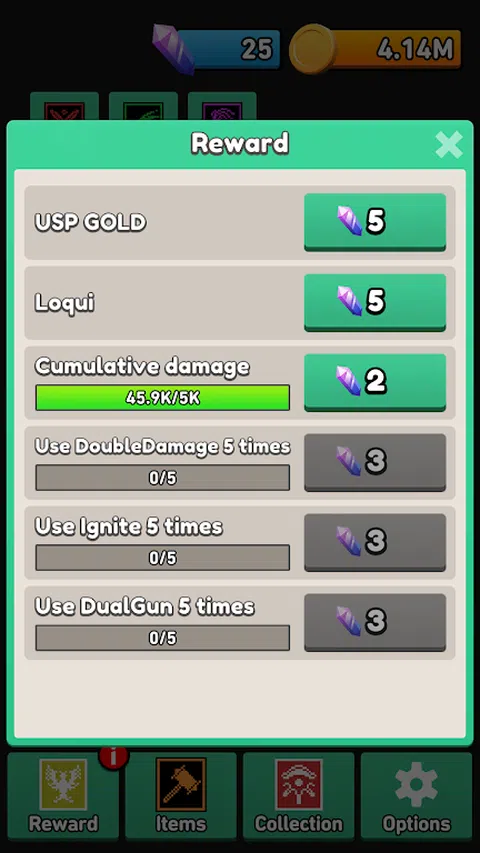Select the red skill icon behind panel
480x853 pixels.
[x=64, y=107]
